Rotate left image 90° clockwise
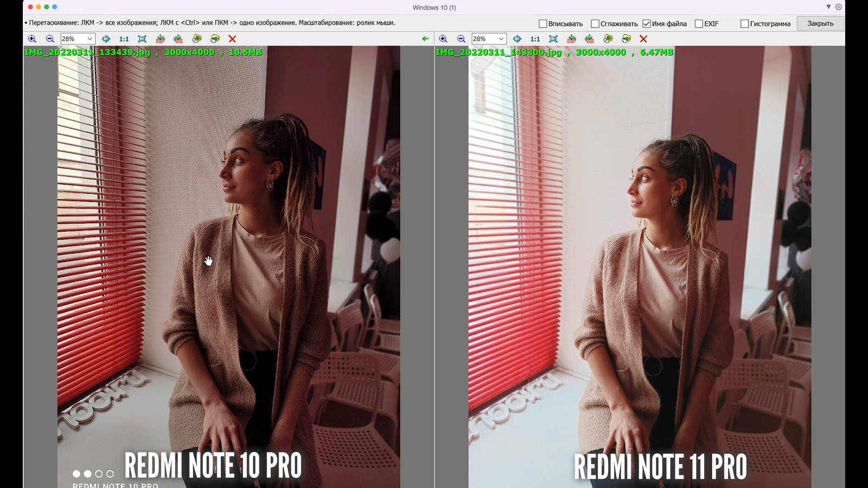 (x=178, y=39)
